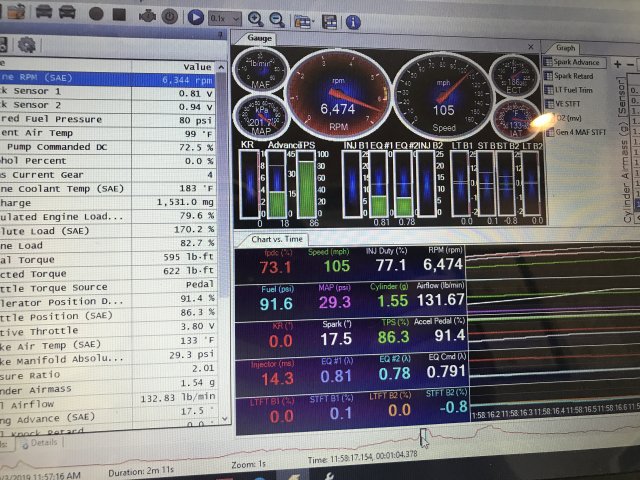Switch to the Graph tab

coord(565,48)
